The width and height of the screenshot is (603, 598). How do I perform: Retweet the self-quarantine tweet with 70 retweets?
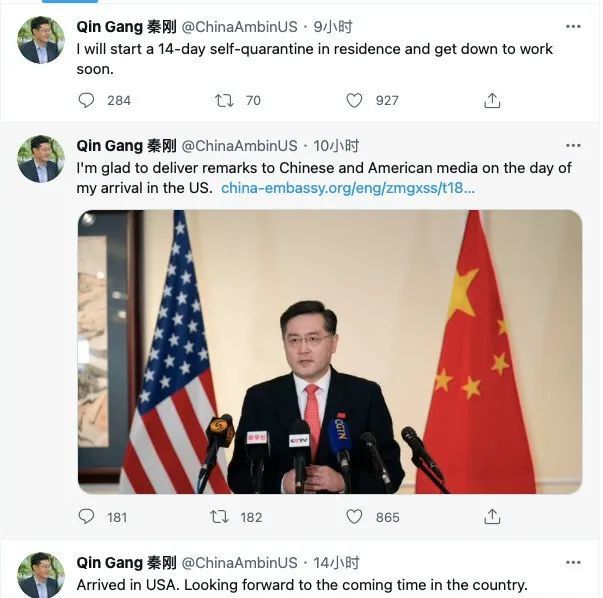224,101
